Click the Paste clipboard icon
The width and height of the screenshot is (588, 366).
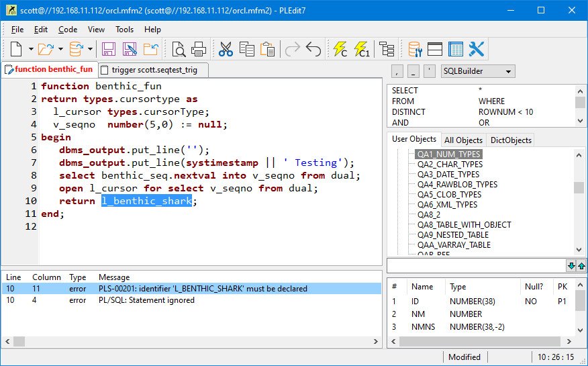268,49
